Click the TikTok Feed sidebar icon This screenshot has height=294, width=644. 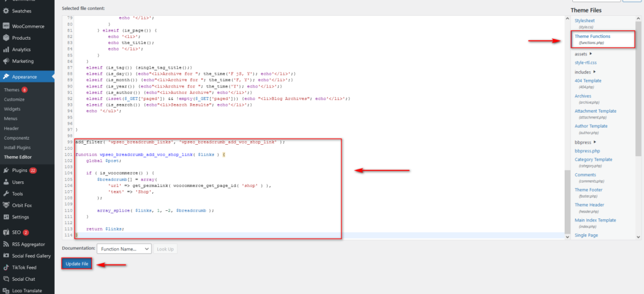[6, 268]
